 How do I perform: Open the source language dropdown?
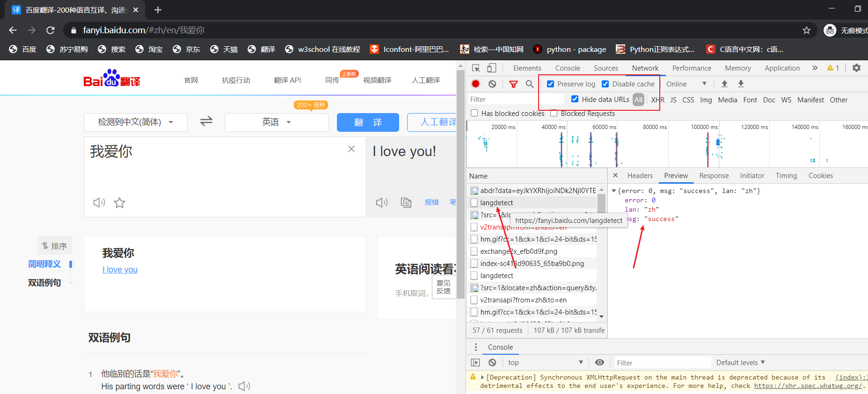(136, 122)
